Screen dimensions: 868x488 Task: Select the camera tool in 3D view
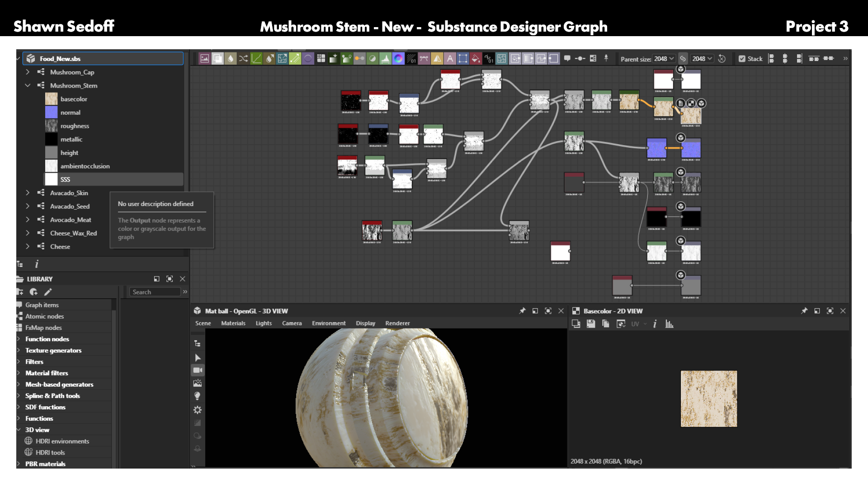(198, 371)
